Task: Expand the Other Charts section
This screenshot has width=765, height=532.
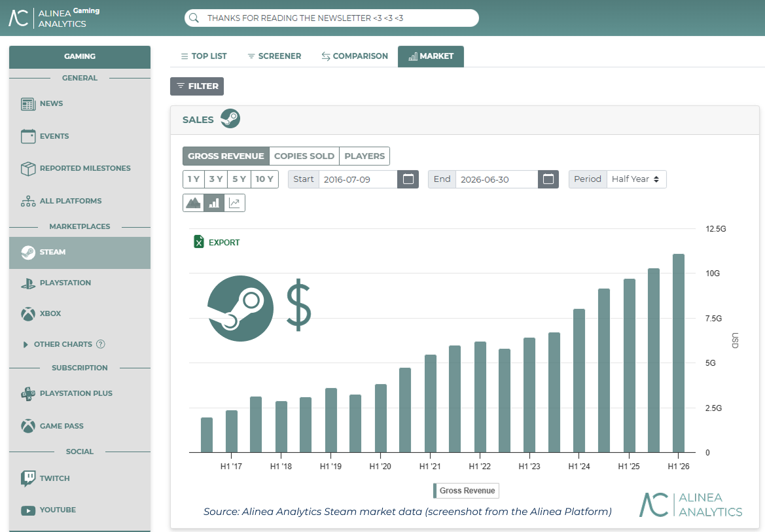Action: point(26,345)
